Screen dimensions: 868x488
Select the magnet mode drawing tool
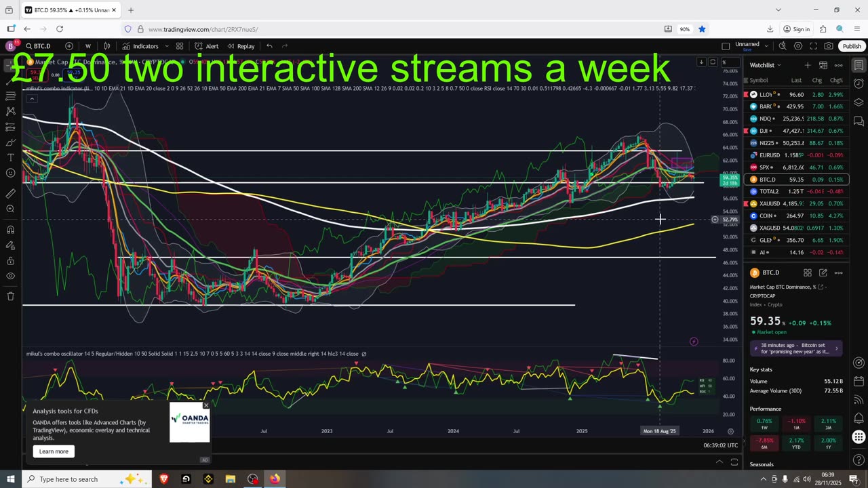10,229
